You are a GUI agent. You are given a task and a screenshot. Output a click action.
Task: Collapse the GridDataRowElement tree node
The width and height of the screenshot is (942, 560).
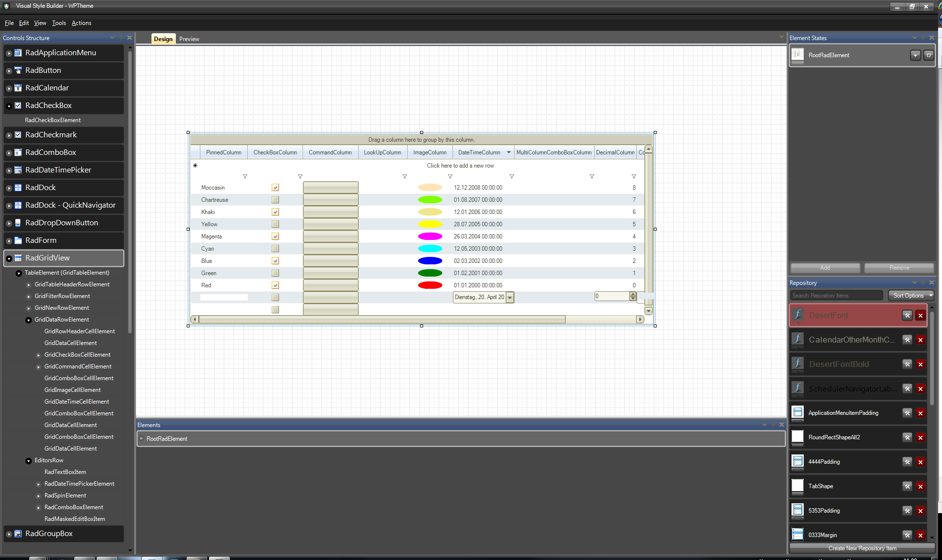[28, 320]
